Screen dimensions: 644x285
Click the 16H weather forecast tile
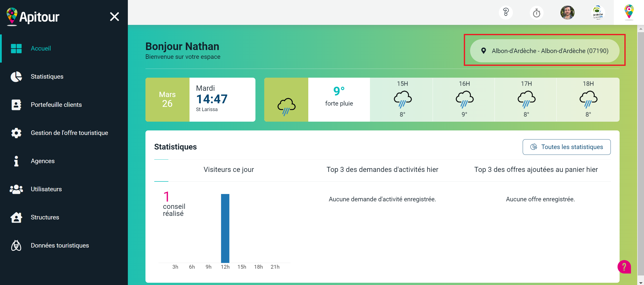[464, 100]
